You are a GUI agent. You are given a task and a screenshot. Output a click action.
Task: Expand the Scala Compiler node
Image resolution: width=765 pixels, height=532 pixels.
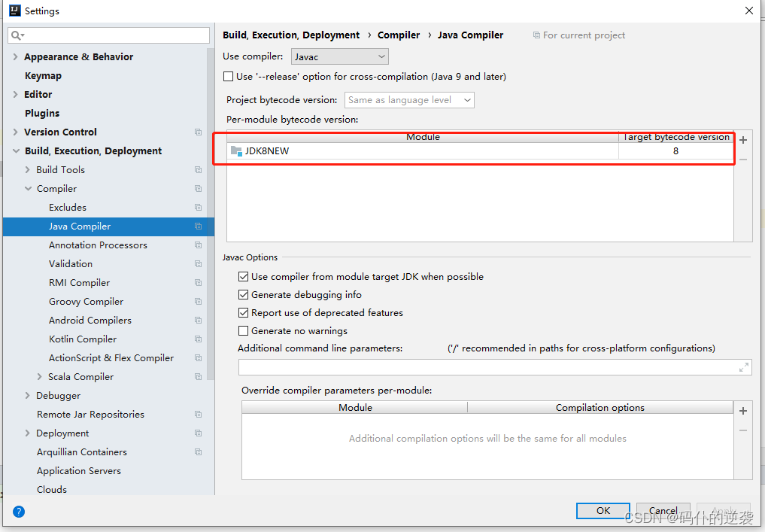40,376
